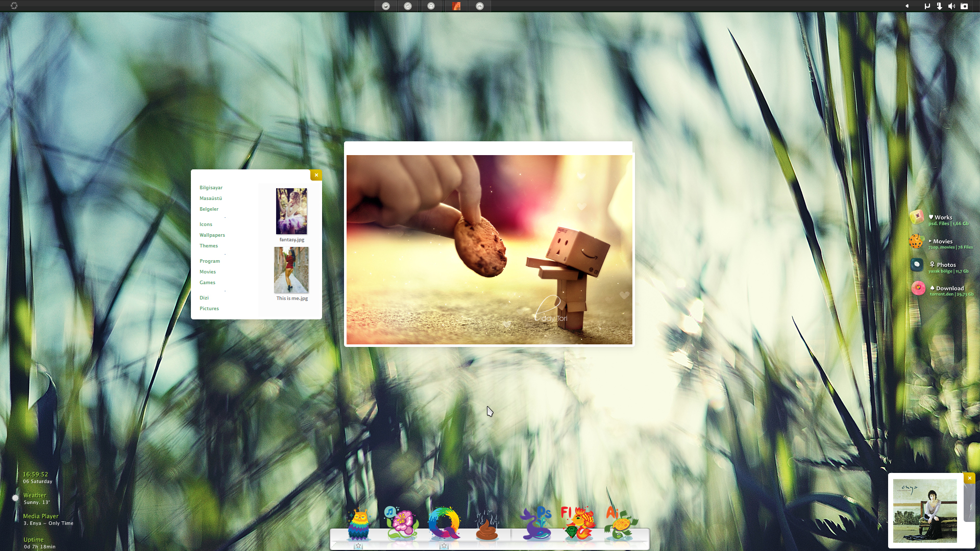Launch Photoshop whale dock icon
Screen dimensions: 980x551
pos(535,523)
